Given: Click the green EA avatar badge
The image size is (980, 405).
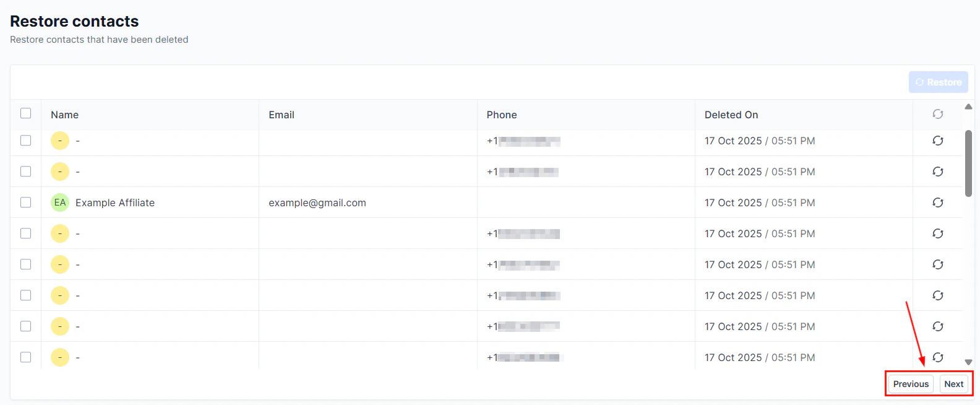Looking at the screenshot, I should 60,202.
